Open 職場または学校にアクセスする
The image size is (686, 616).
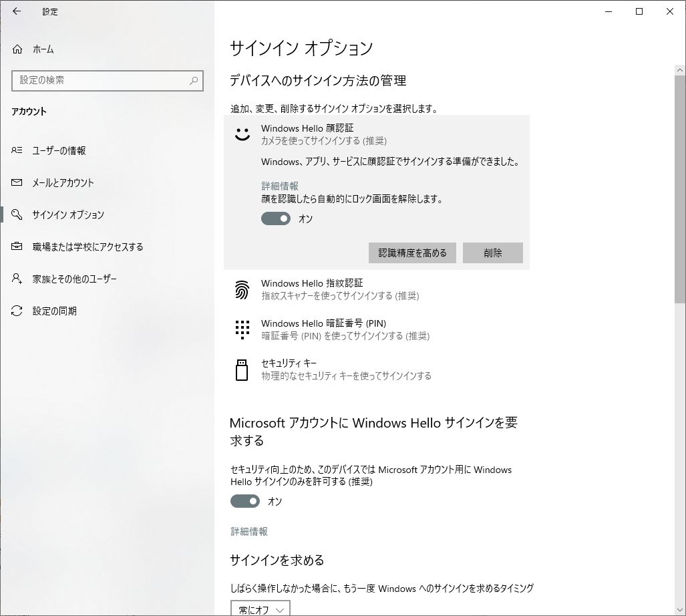(85, 247)
